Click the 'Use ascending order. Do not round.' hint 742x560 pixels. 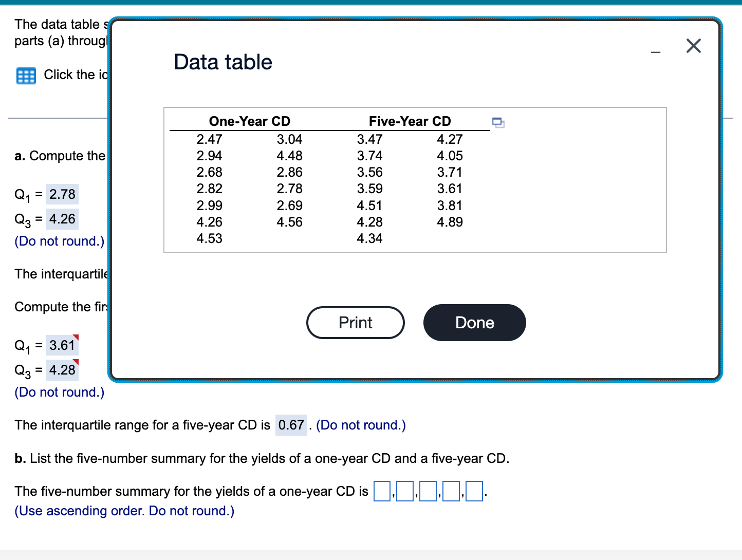point(124,511)
